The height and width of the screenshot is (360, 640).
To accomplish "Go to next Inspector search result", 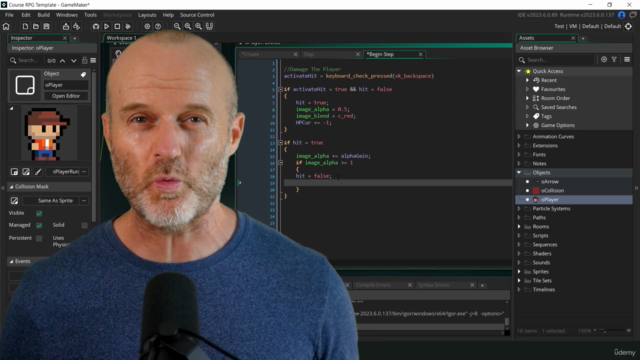I will point(73,60).
